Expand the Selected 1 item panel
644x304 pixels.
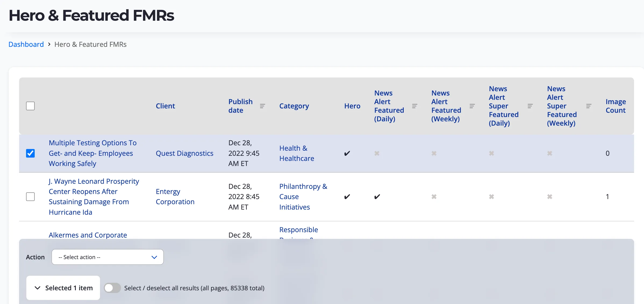coord(63,288)
